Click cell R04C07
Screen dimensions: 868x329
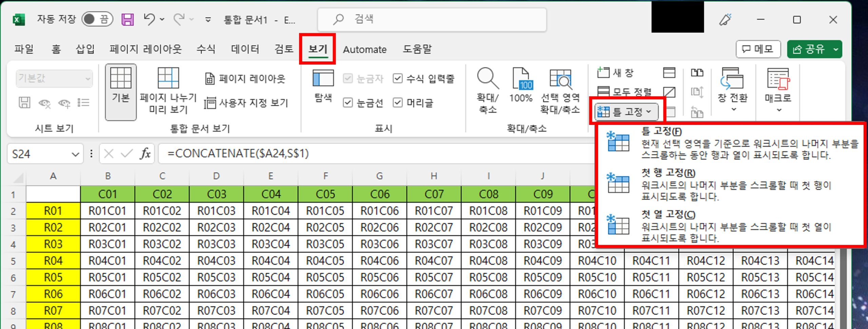[434, 261]
